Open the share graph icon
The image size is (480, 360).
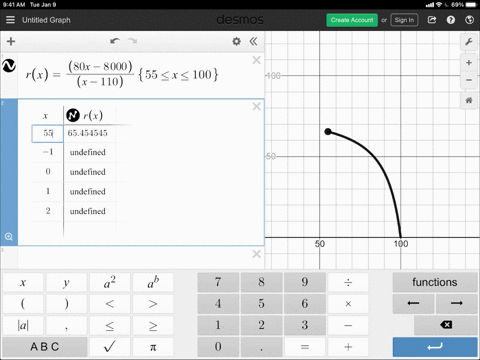pos(432,20)
